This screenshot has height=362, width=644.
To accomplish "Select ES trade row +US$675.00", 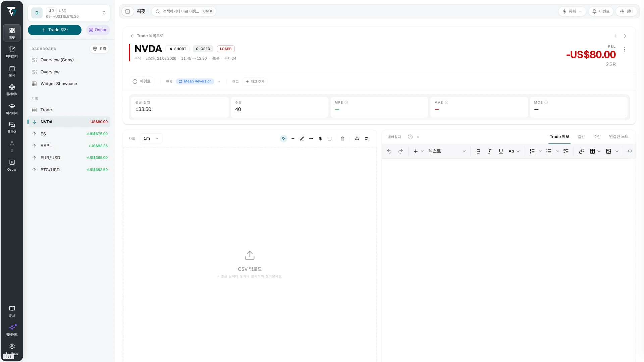I will (69, 134).
